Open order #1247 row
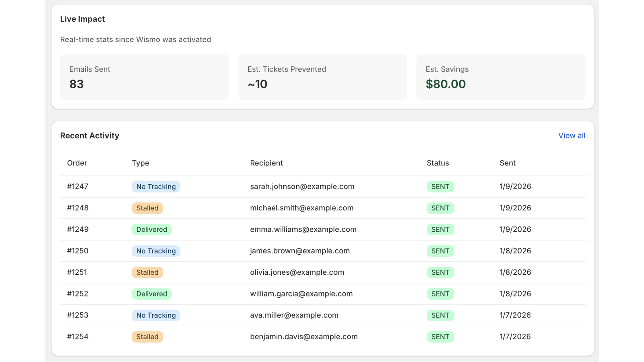Image resolution: width=644 pixels, height=362 pixels. 77,186
